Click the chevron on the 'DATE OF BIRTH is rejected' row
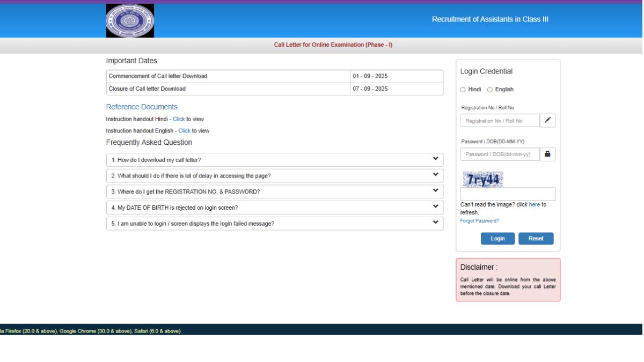This screenshot has width=644, height=362. tap(435, 206)
